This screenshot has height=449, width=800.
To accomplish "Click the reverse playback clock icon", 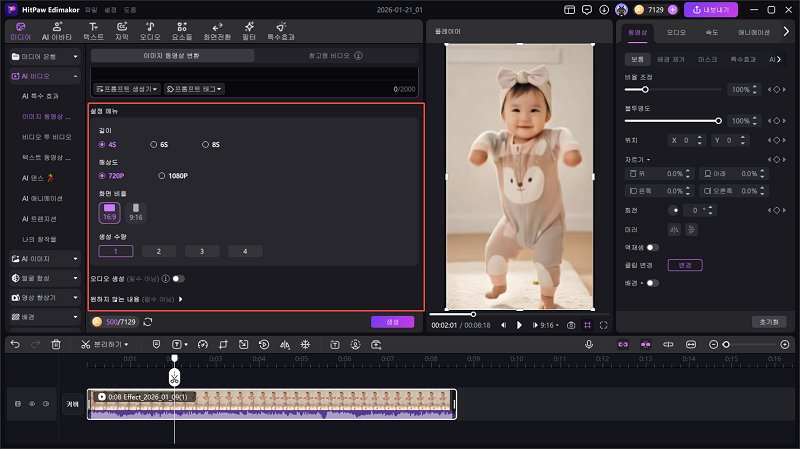I will coord(264,344).
